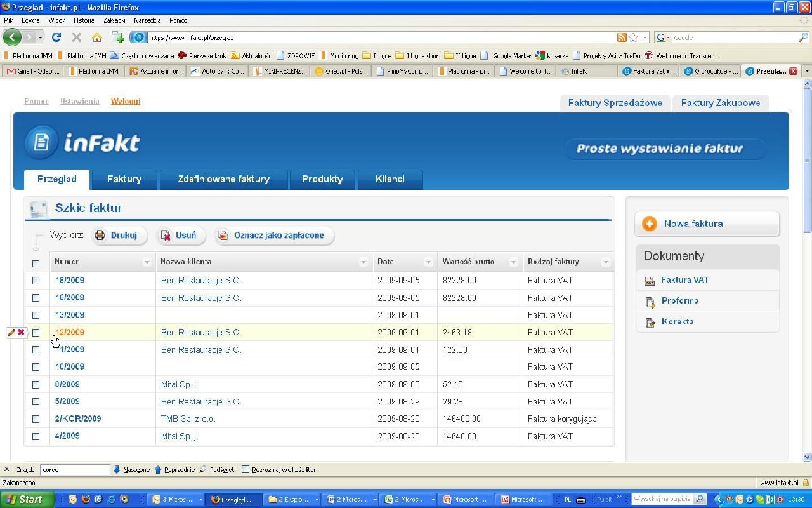Open the Produkty tab
The width and height of the screenshot is (812, 508).
click(322, 179)
